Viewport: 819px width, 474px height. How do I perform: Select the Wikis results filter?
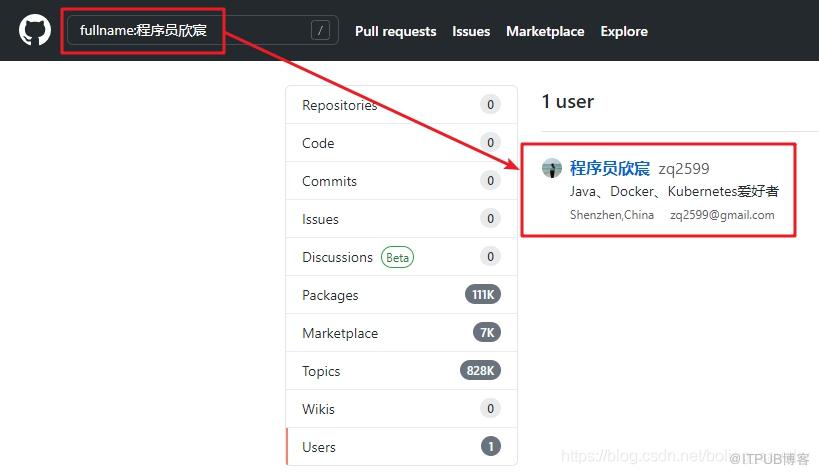pos(401,409)
